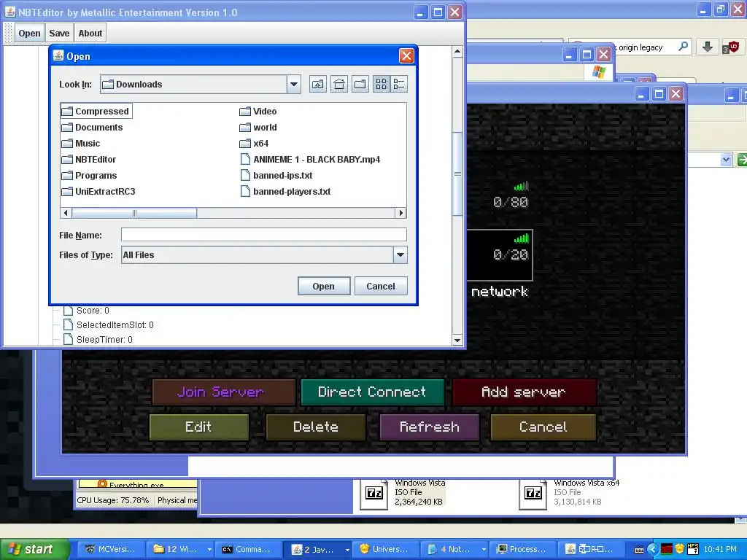747x560 pixels.
Task: Click the browser downloads arrow icon
Action: tap(708, 47)
